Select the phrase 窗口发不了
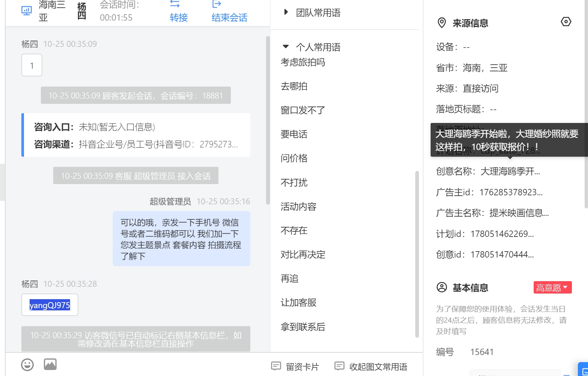The image size is (588, 376). point(303,110)
